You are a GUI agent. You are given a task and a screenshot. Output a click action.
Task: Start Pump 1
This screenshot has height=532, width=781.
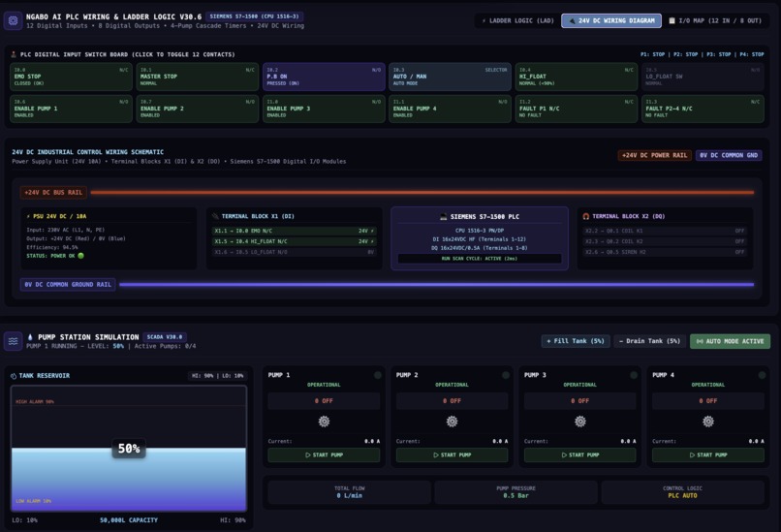[x=324, y=454]
